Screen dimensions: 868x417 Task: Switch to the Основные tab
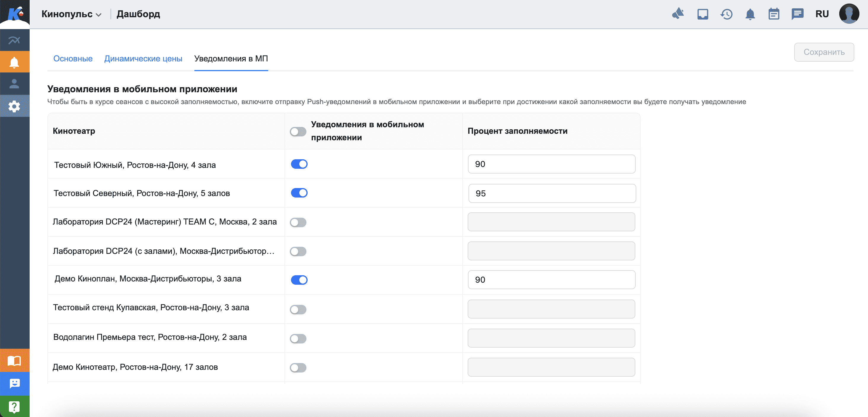(73, 59)
